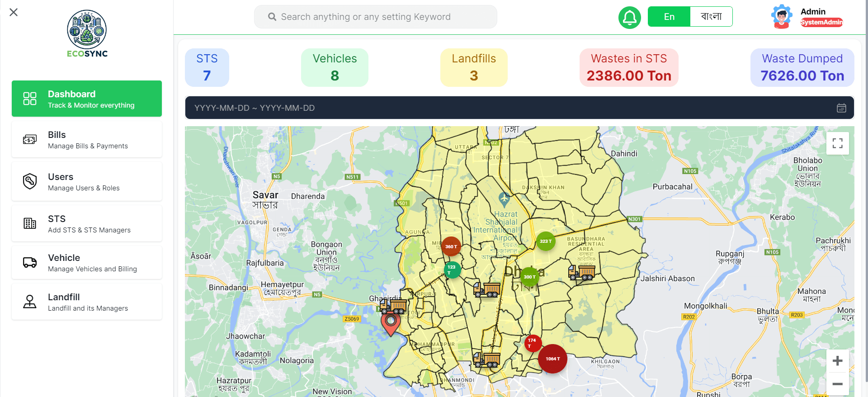Screen dimensions: 868x397
Task: Select the Landfills count card
Action: (474, 67)
